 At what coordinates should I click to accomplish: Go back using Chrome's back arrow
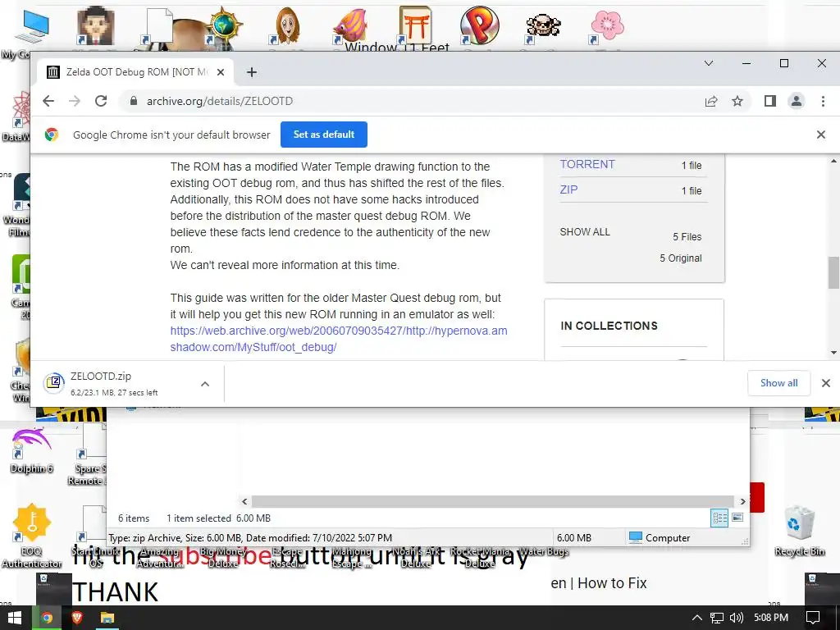coord(48,101)
